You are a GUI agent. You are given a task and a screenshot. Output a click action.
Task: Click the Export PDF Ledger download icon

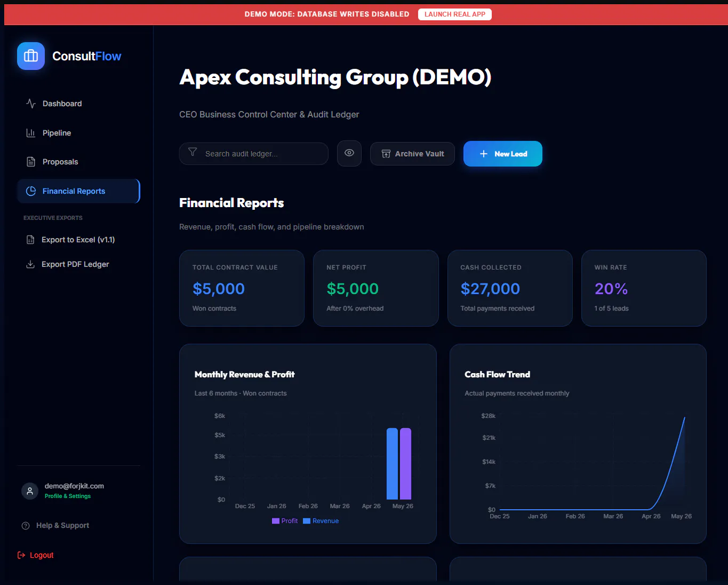click(x=30, y=264)
